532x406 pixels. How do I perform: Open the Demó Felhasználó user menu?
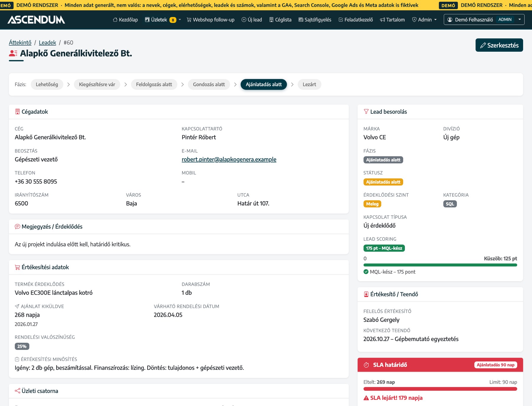[484, 19]
